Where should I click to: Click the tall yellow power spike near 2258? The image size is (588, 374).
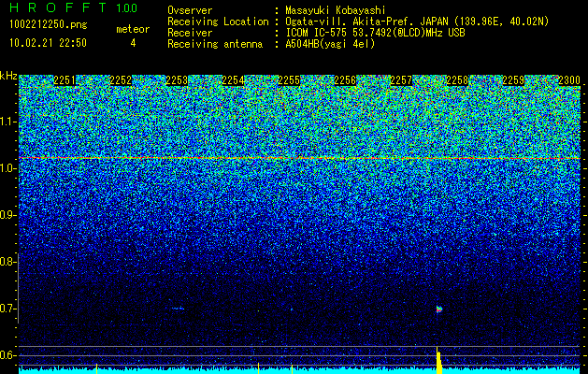coord(438,361)
